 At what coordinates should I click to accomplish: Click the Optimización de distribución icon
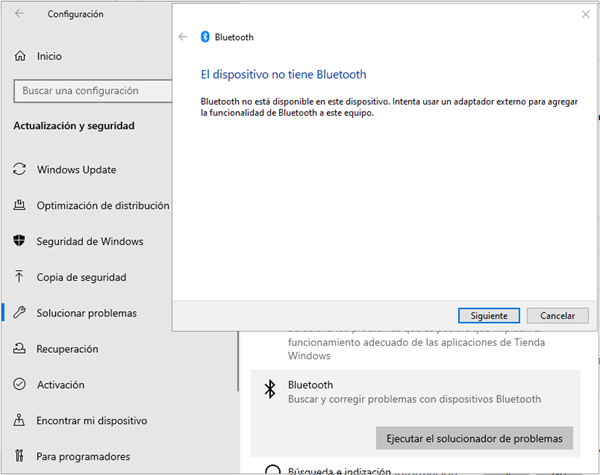[20, 205]
